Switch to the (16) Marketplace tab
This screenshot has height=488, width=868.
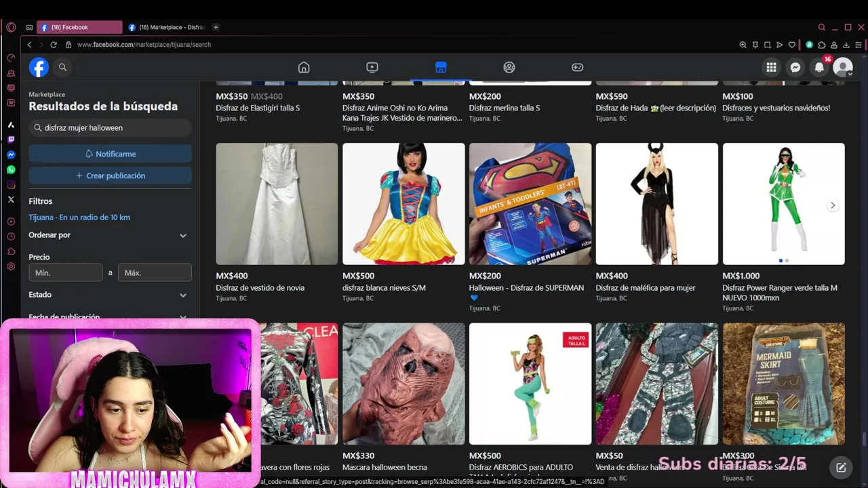(x=166, y=27)
